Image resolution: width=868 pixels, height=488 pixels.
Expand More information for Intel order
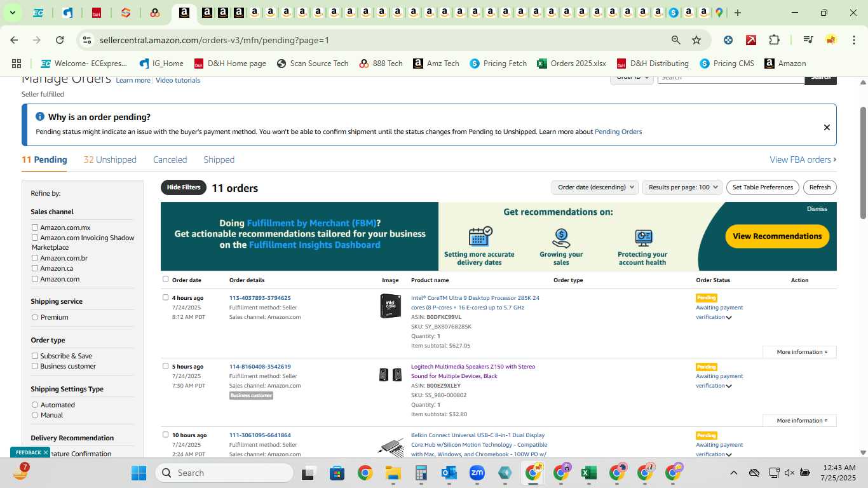pyautogui.click(x=799, y=352)
